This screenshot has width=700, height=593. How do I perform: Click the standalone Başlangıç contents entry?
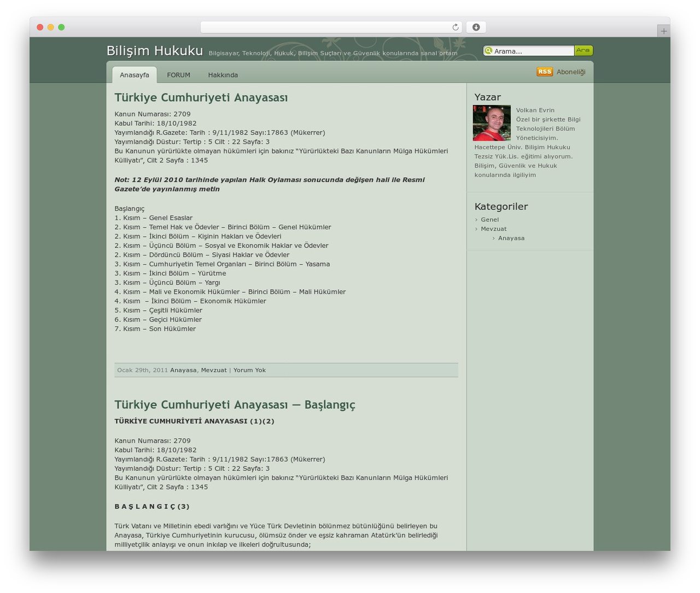tap(130, 208)
